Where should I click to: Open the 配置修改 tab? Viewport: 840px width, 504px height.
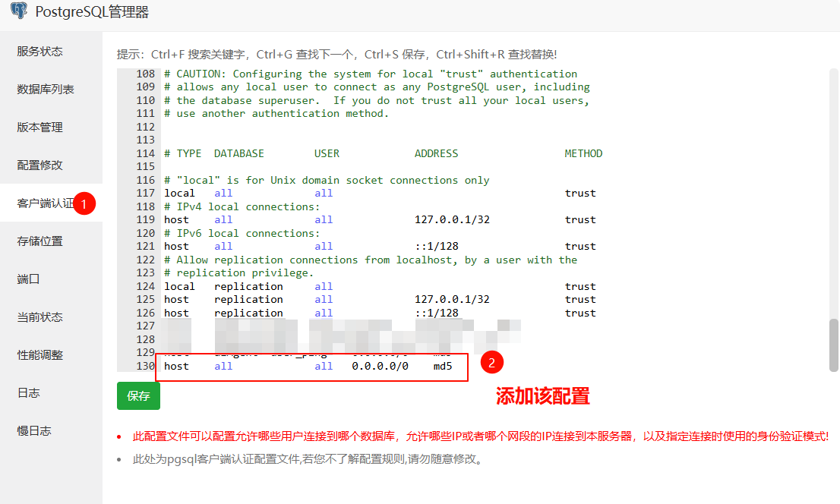(x=39, y=165)
